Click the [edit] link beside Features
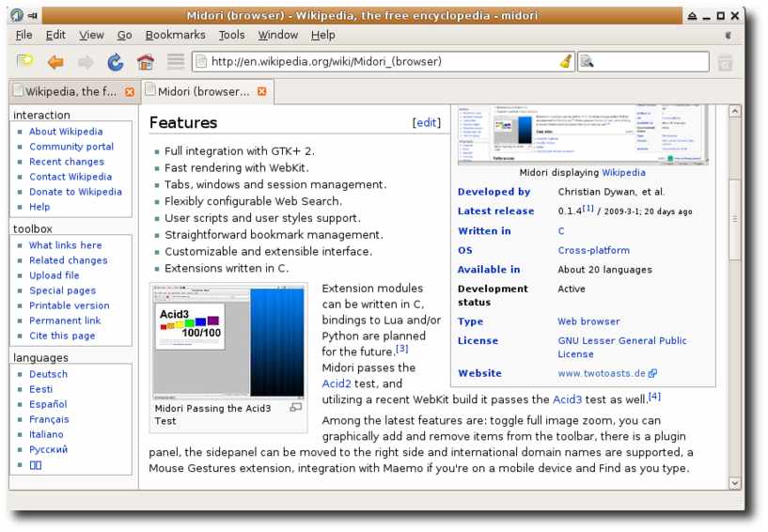768x532 pixels. click(x=427, y=122)
